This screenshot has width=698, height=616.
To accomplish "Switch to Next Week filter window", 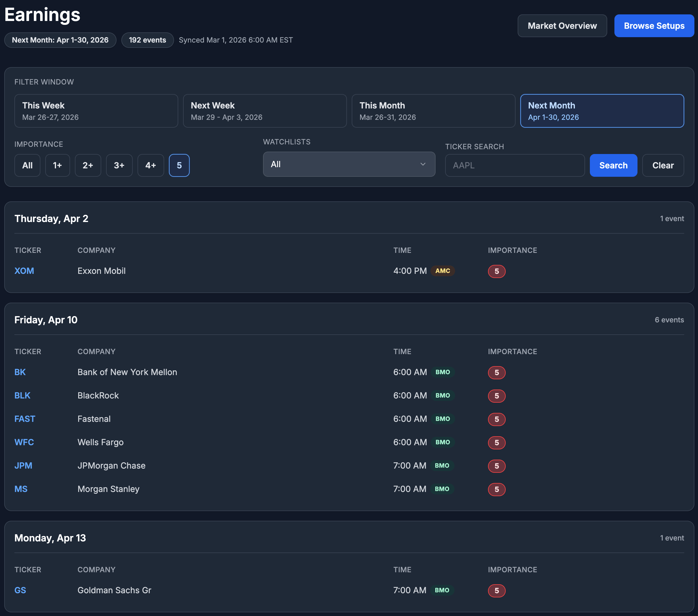I will [265, 111].
